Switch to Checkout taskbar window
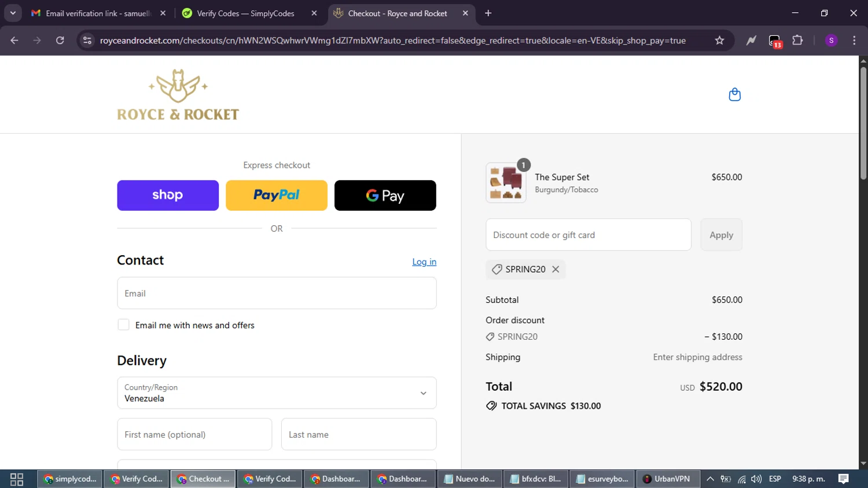The image size is (868, 488). (203, 479)
